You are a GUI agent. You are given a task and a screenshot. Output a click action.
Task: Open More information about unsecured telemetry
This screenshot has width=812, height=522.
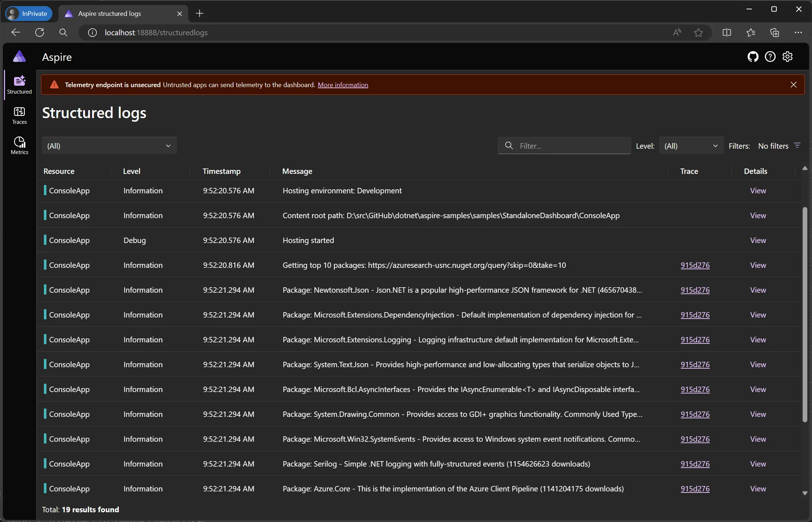(343, 85)
